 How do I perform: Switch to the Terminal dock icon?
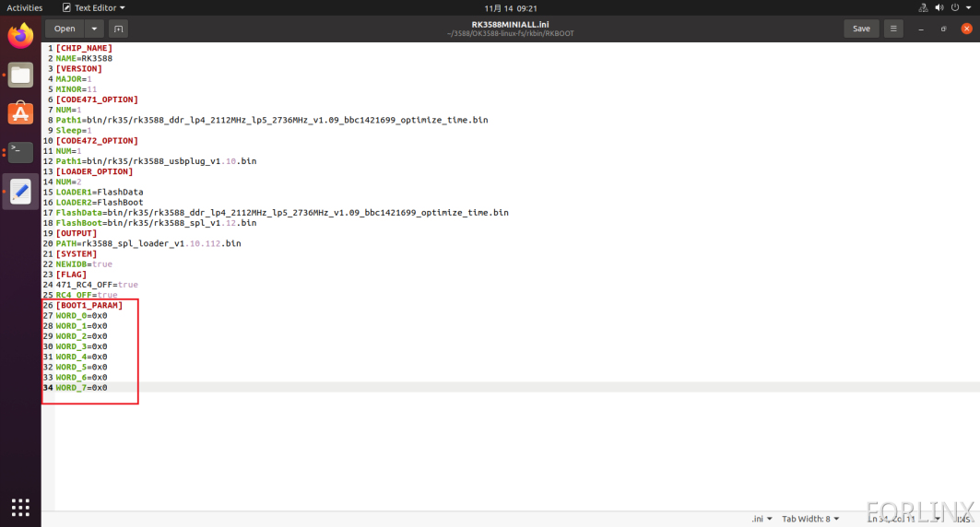pos(20,152)
